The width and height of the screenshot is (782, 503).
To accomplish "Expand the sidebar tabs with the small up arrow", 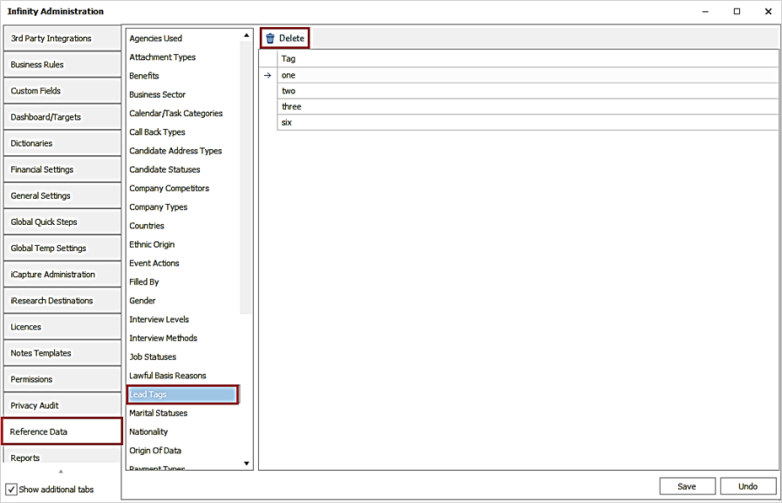I will pos(60,471).
